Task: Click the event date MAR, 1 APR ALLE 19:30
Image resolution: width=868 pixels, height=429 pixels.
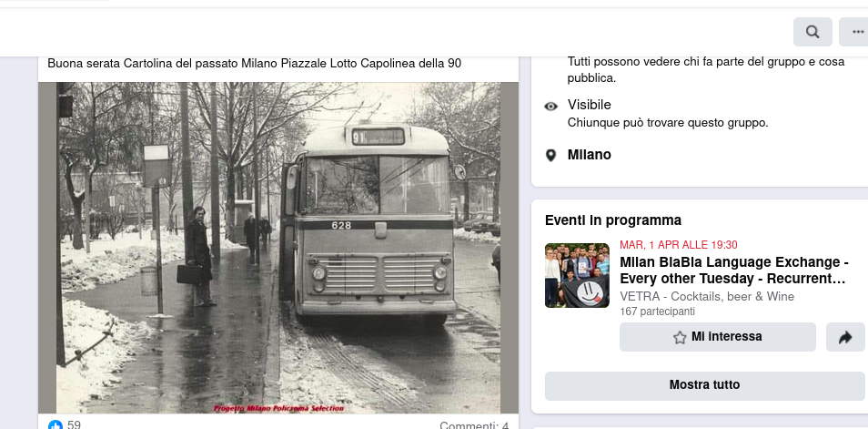Action: tap(678, 245)
